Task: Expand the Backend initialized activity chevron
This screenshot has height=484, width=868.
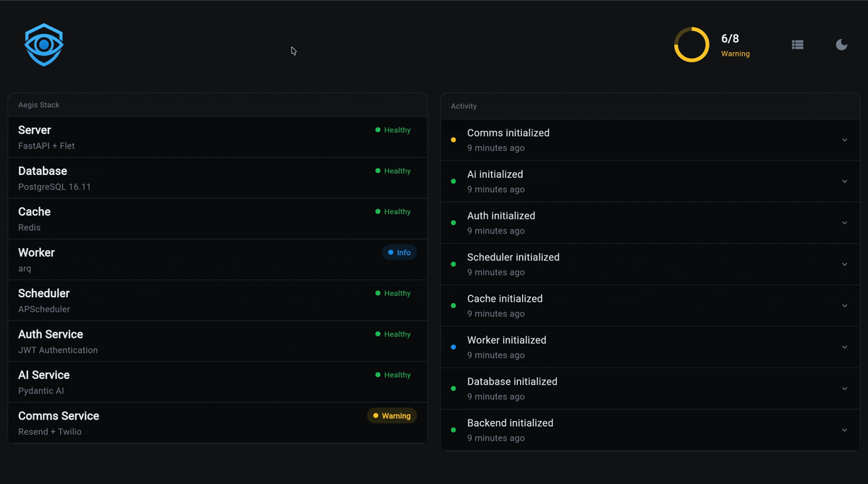Action: [x=844, y=430]
